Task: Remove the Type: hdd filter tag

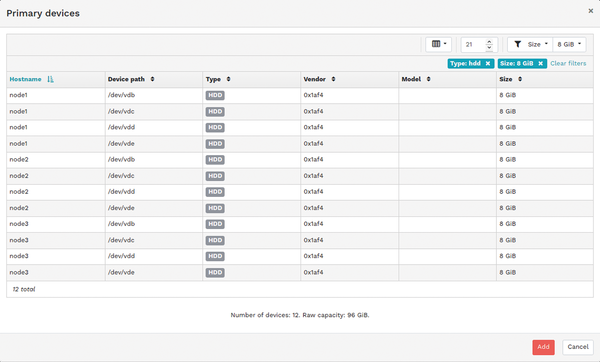Action: pyautogui.click(x=488, y=64)
